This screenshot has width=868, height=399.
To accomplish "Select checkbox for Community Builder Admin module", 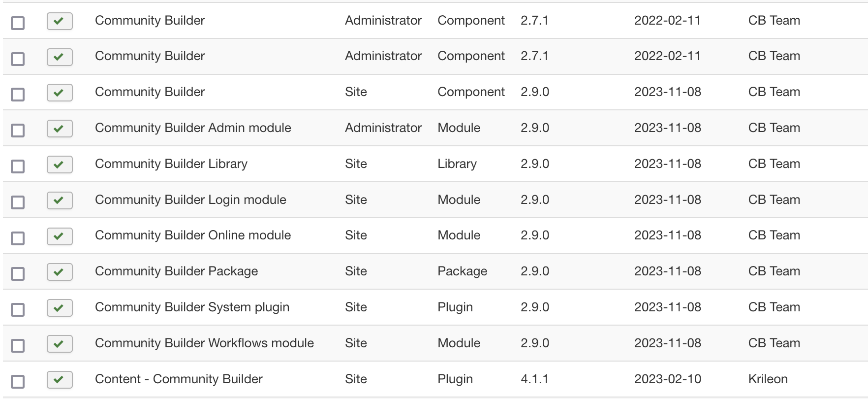I will pyautogui.click(x=18, y=130).
